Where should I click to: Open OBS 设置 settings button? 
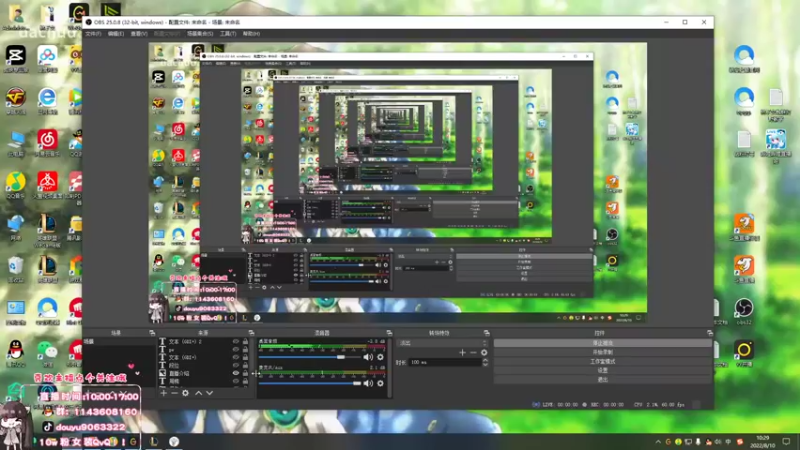point(603,370)
